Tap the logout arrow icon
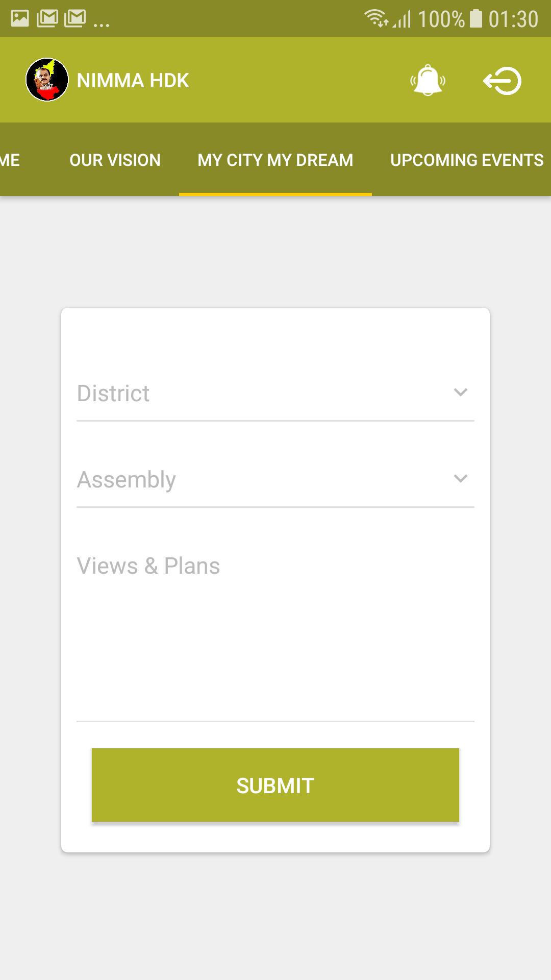This screenshot has width=551, height=980. tap(502, 81)
